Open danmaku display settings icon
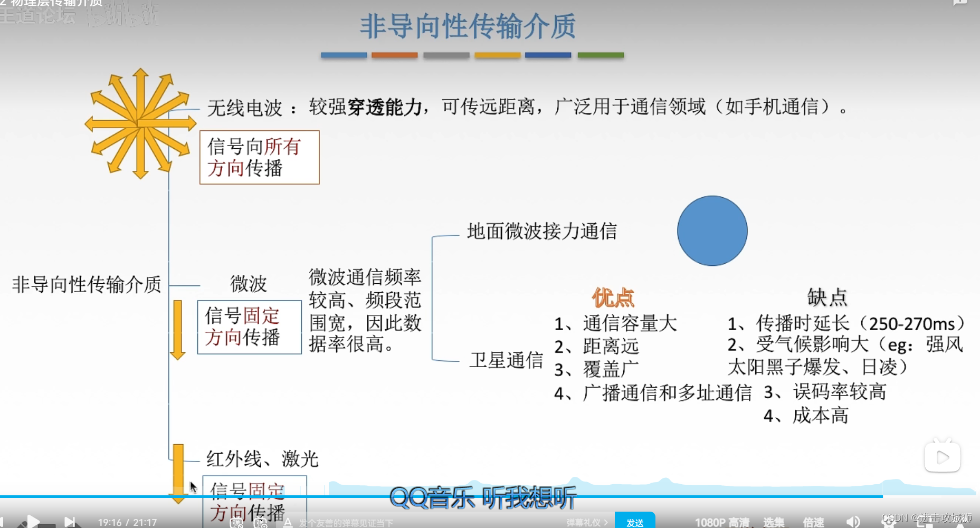Image resolution: width=980 pixels, height=528 pixels. click(261, 523)
